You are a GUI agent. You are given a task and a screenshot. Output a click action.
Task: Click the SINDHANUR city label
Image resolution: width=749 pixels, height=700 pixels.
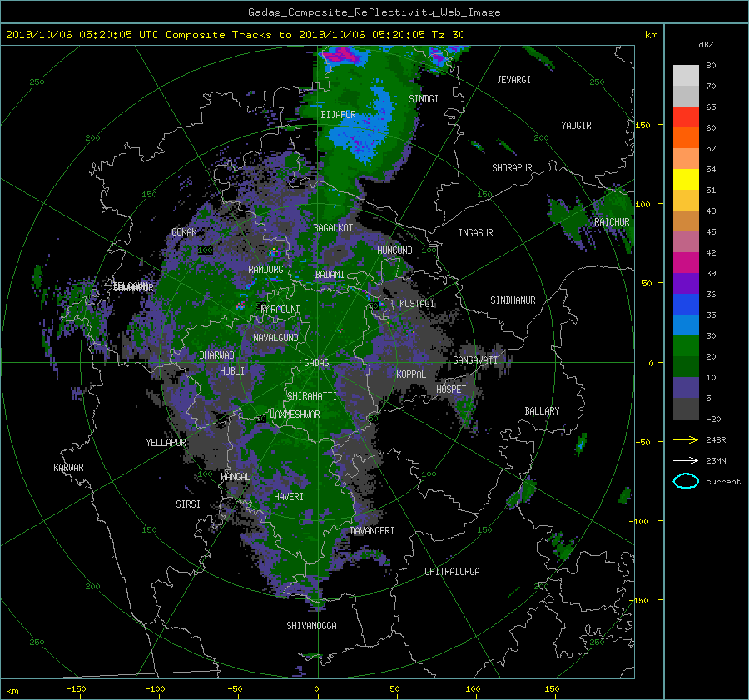513,300
